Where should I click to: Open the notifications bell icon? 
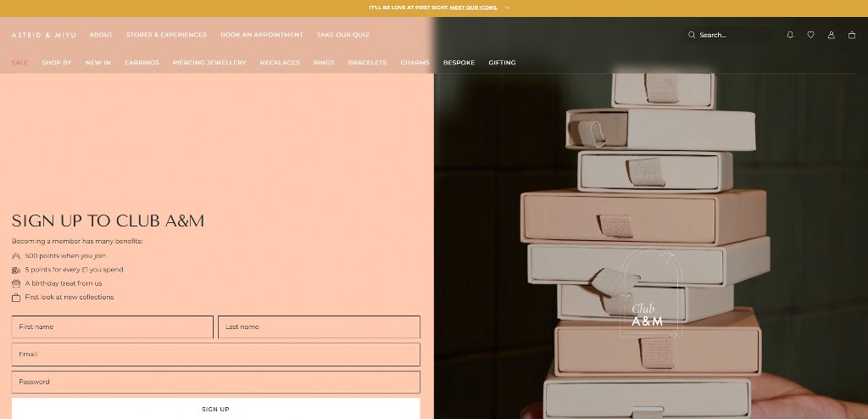click(790, 35)
